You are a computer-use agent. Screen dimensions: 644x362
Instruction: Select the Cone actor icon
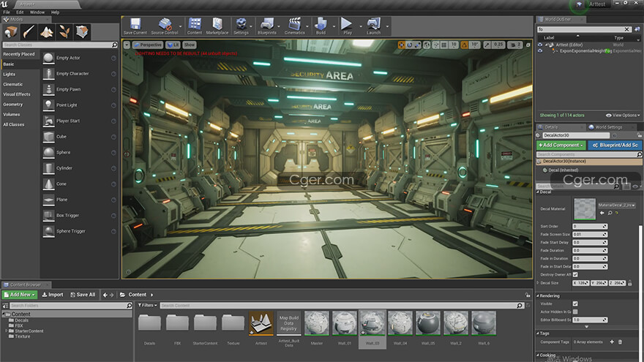[48, 184]
